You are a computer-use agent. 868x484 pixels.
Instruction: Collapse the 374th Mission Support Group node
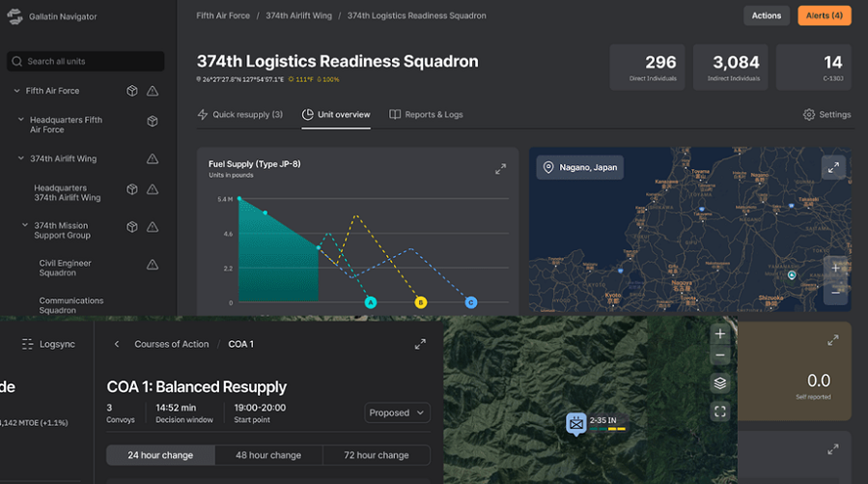click(25, 225)
